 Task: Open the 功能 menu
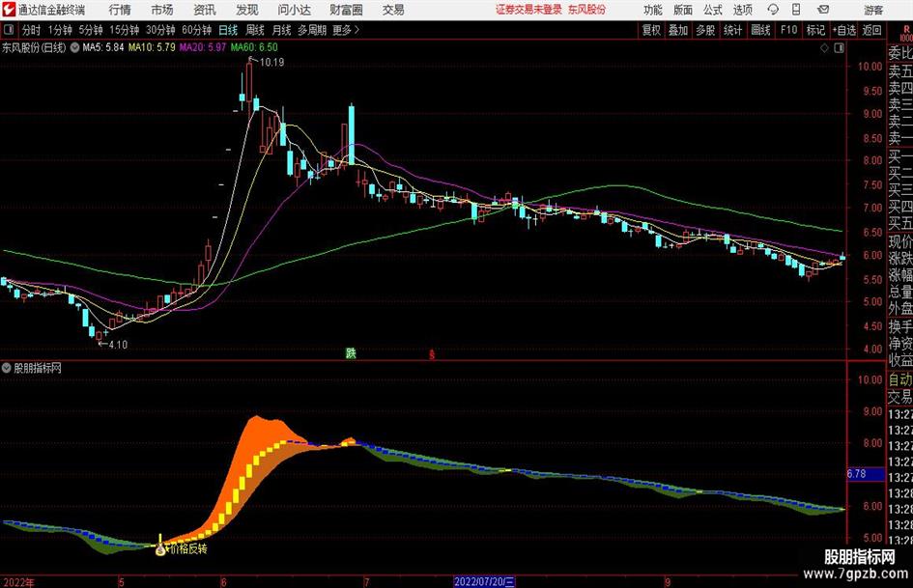653,10
